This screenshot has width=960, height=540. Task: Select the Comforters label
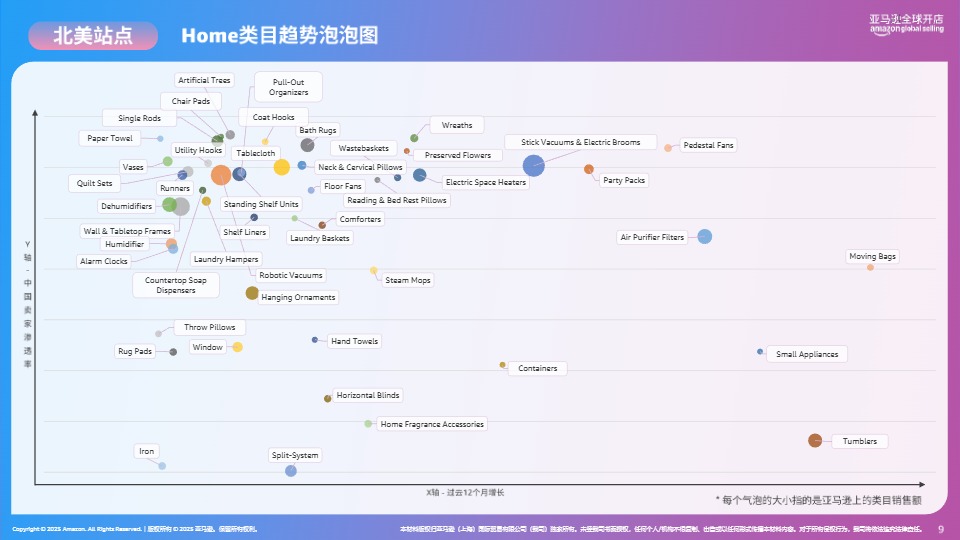pyautogui.click(x=360, y=219)
